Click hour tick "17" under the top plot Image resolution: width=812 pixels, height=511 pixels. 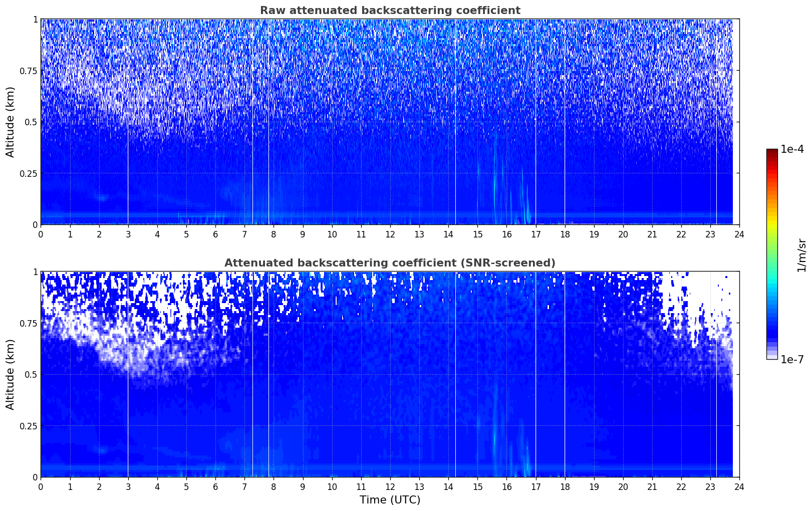point(535,234)
